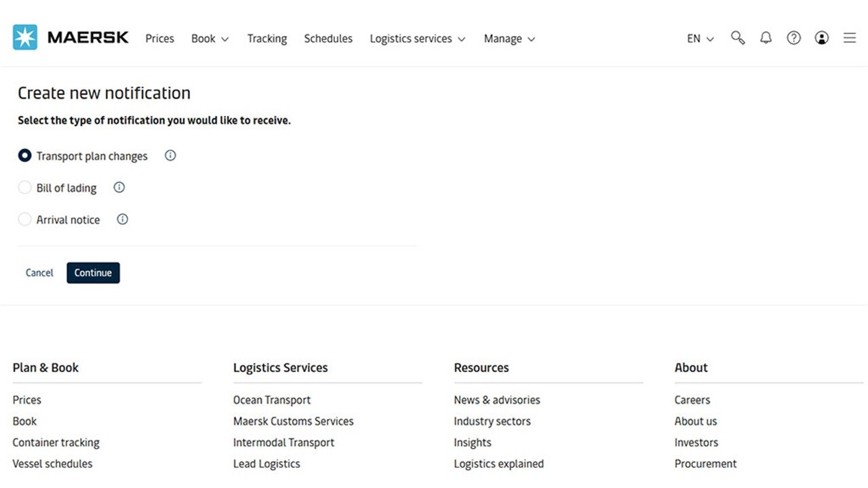Cancel the notification creation
The image size is (868, 488).
[x=39, y=272]
